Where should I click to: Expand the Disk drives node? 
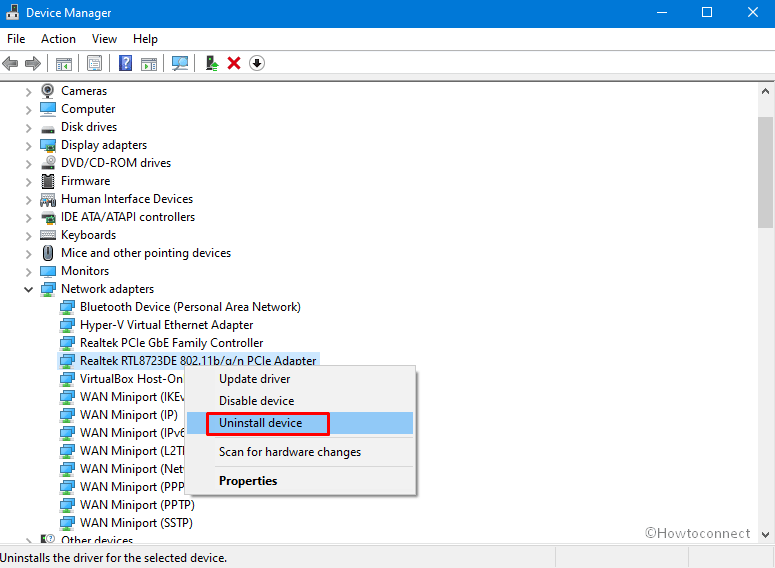[x=29, y=128]
